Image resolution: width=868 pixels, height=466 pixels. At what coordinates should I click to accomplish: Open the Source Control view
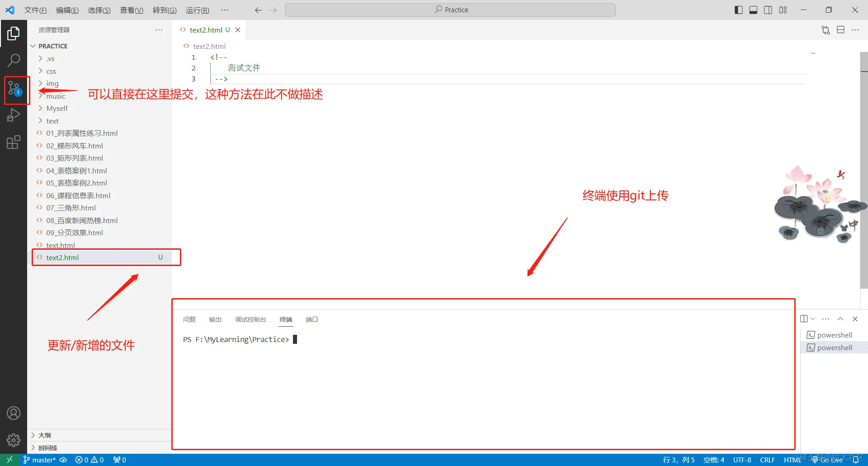[x=14, y=89]
